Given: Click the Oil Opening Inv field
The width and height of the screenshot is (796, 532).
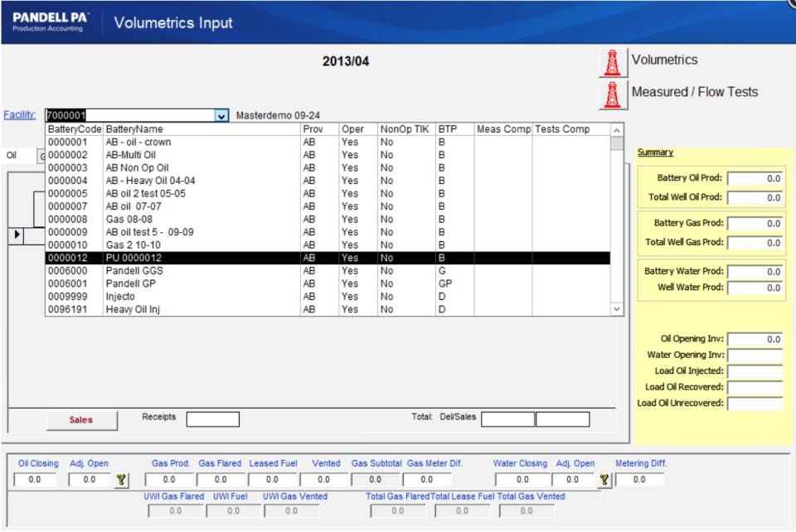Looking at the screenshot, I should [755, 339].
